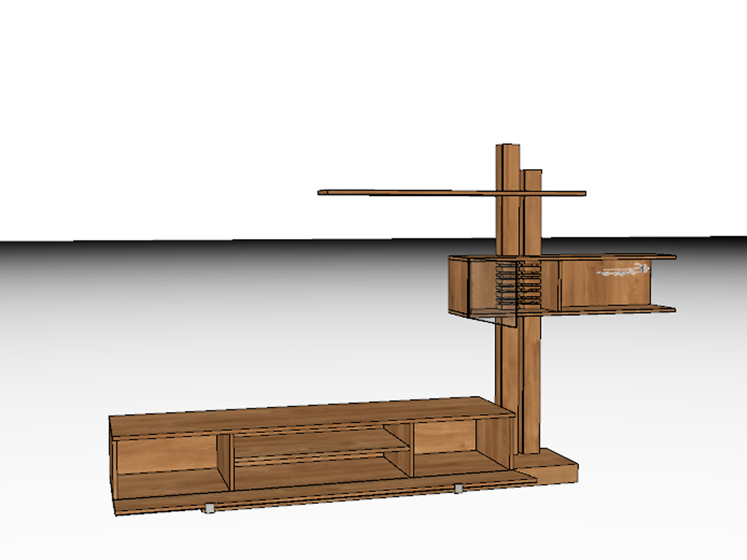Viewport: 747px width, 560px height.
Task: Click the decorative branch ornament in the cabinet
Action: click(x=624, y=271)
